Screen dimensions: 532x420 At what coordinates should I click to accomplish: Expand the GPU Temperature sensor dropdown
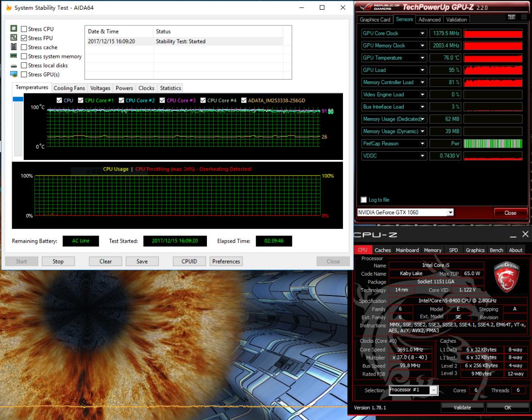click(x=422, y=58)
